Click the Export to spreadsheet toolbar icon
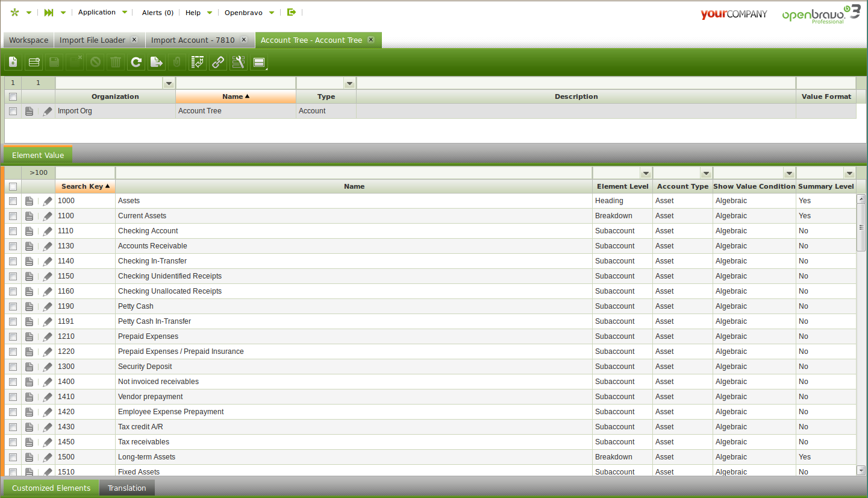Viewport: 868px width, 498px height. pos(156,62)
